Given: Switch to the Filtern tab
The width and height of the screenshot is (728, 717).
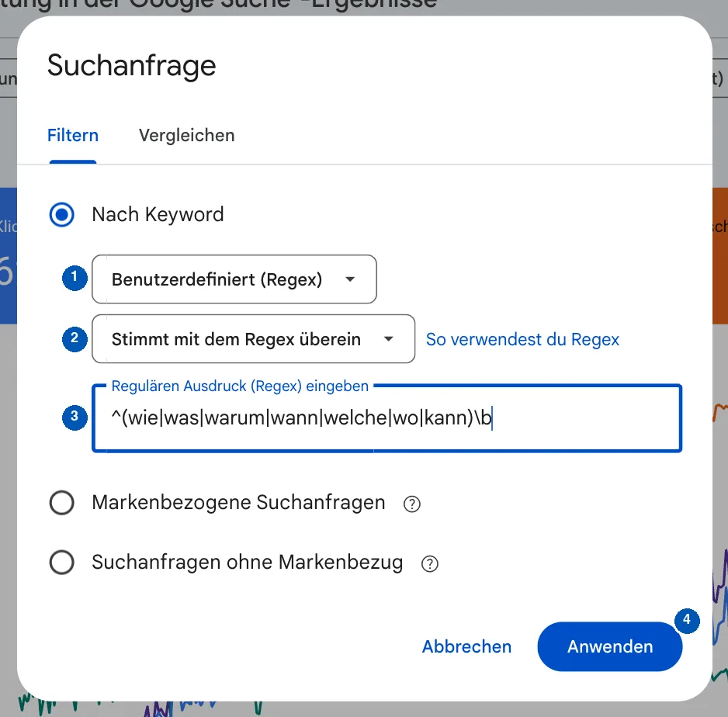Looking at the screenshot, I should point(73,136).
